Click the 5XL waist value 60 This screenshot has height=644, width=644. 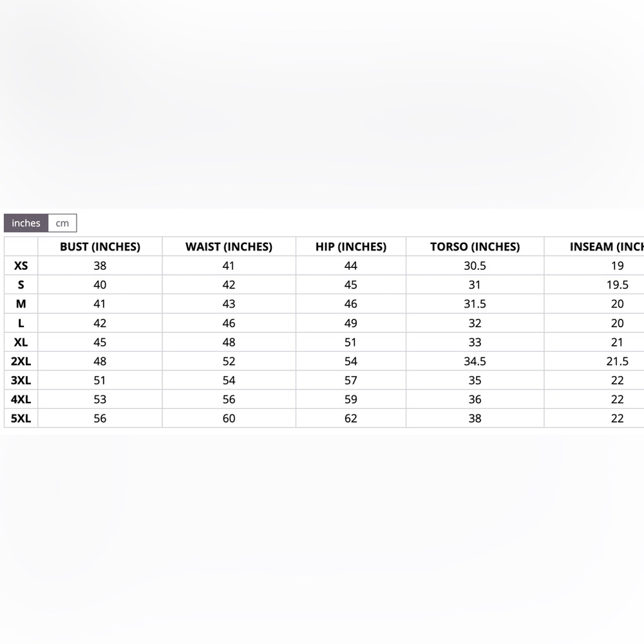tap(229, 418)
